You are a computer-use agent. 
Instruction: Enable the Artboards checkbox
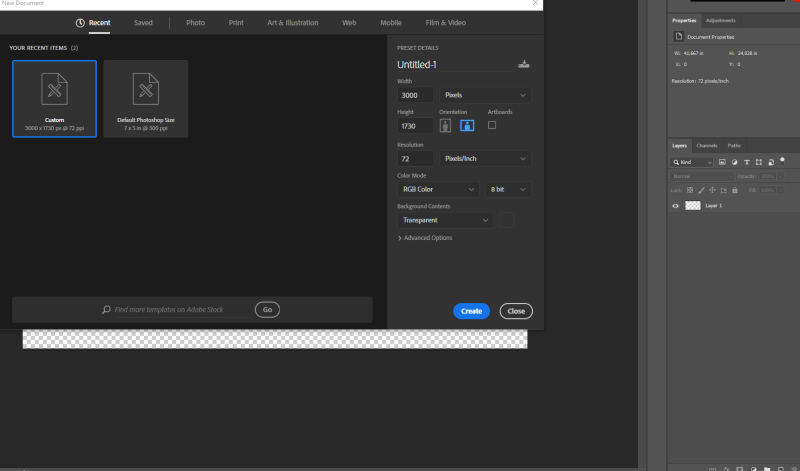492,125
